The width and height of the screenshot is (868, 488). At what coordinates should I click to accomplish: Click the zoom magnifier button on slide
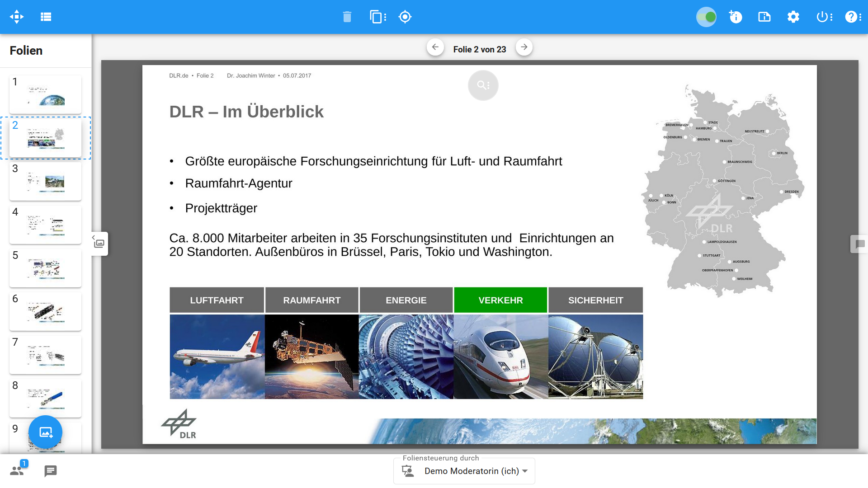click(483, 85)
